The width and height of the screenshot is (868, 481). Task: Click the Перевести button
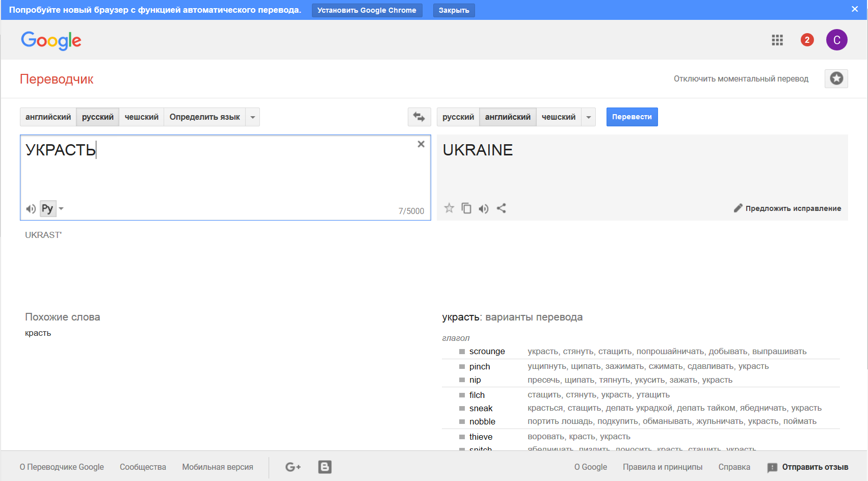[x=632, y=117]
